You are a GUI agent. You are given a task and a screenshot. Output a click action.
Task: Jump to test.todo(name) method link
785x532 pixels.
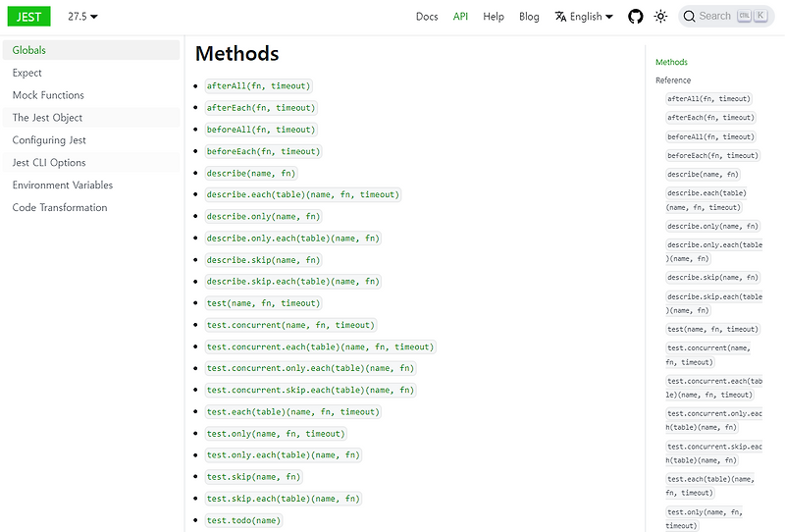[243, 520]
